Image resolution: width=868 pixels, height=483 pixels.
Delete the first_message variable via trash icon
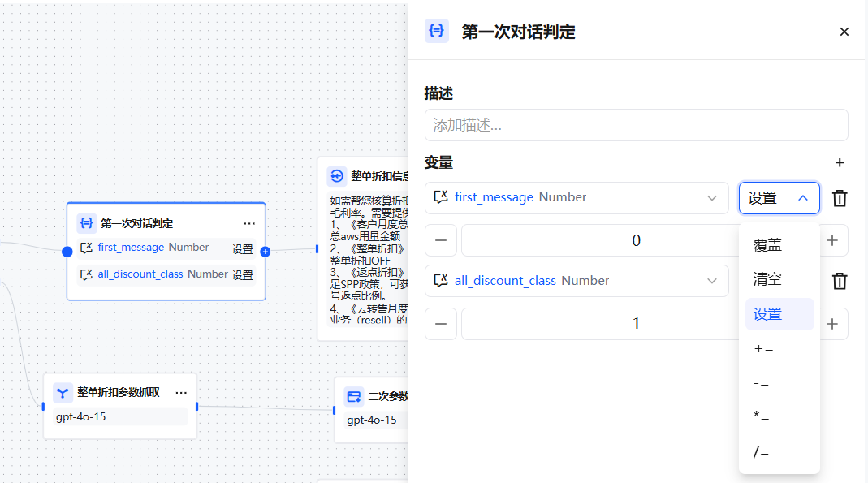tap(839, 197)
